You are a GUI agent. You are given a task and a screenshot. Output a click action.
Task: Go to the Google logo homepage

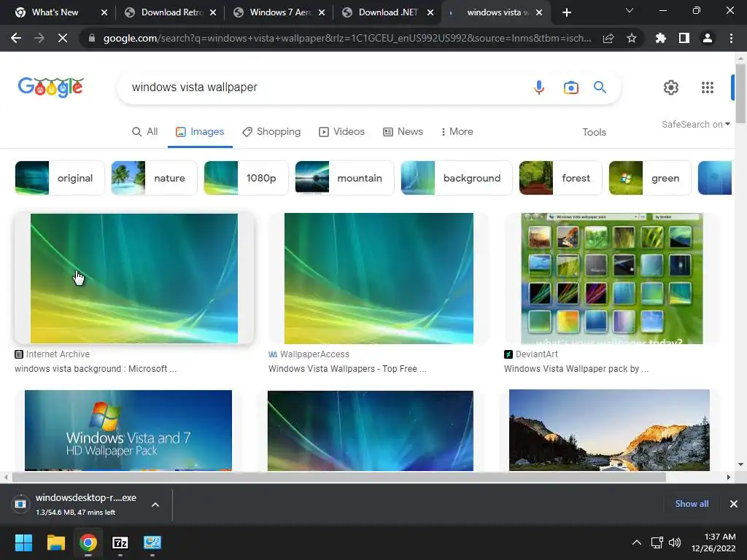51,87
